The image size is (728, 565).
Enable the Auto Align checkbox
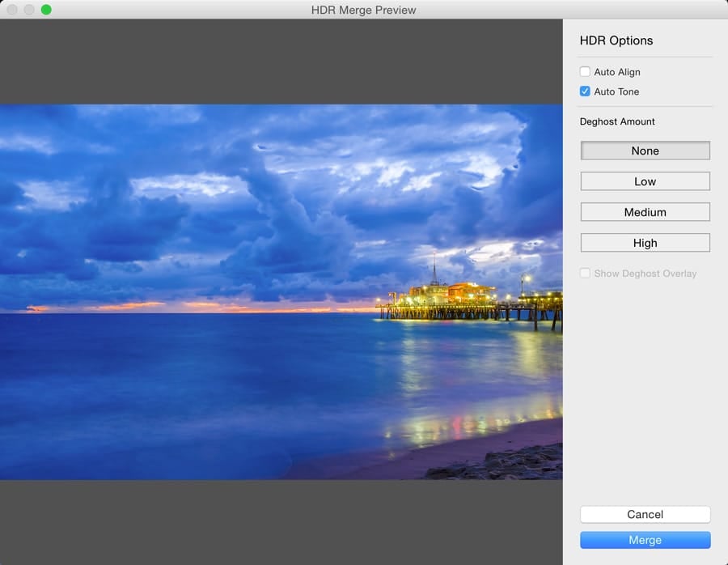click(x=585, y=71)
